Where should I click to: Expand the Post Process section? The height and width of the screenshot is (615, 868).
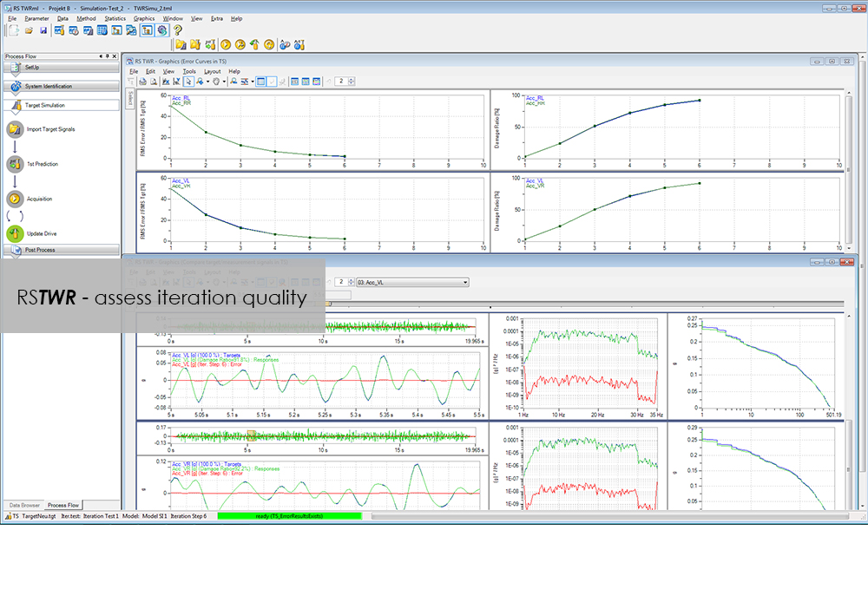click(61, 250)
